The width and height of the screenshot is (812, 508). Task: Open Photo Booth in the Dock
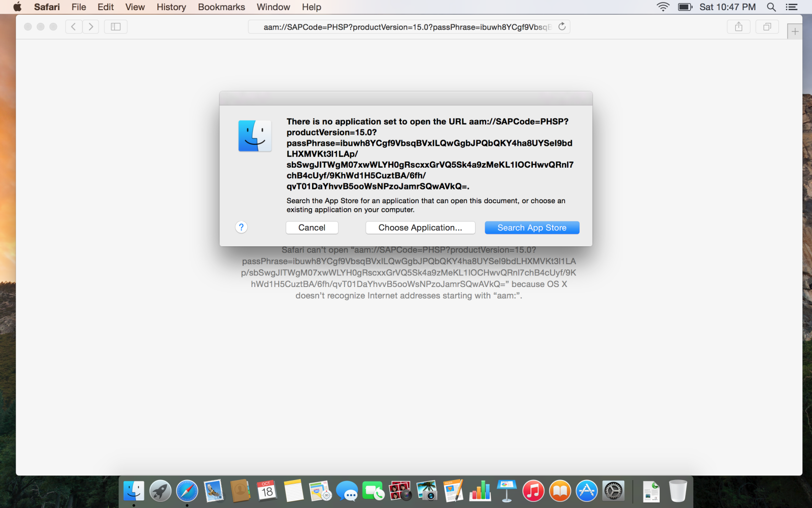tap(400, 491)
